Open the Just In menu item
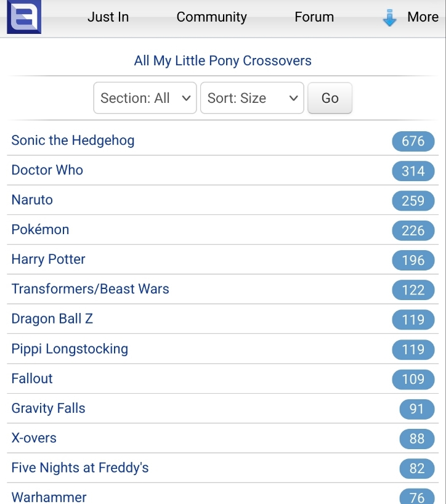This screenshot has height=504, width=446. coord(108,17)
